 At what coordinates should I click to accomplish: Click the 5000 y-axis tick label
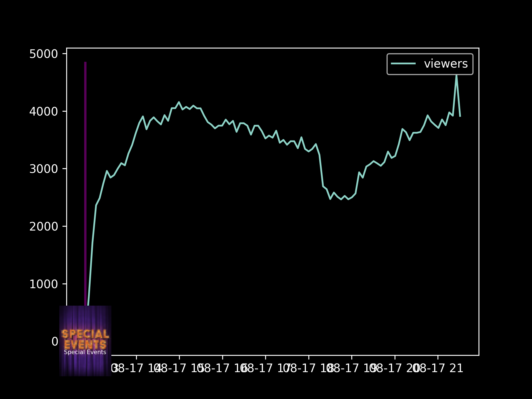(x=44, y=54)
